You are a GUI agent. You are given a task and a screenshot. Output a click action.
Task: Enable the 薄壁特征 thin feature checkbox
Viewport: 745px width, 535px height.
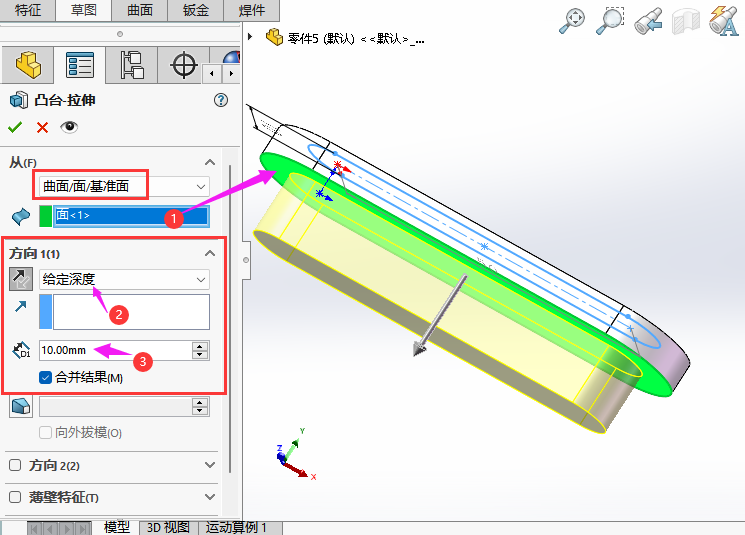[15, 497]
